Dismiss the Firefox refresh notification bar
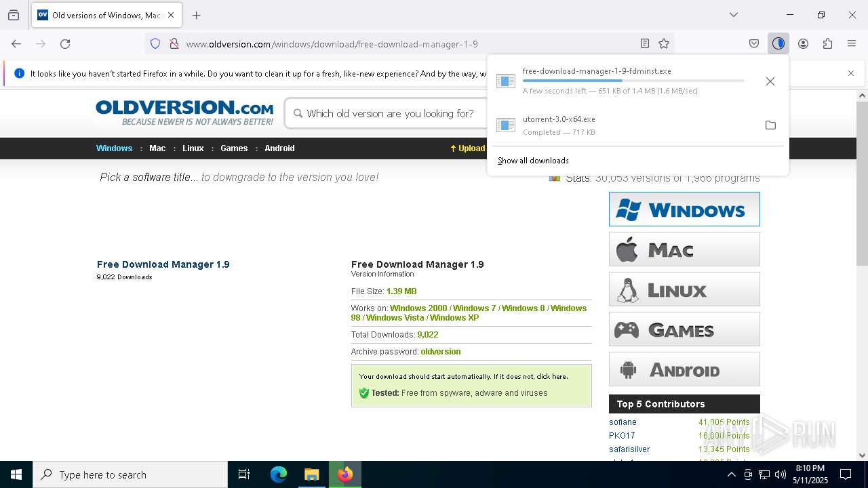 click(x=851, y=73)
